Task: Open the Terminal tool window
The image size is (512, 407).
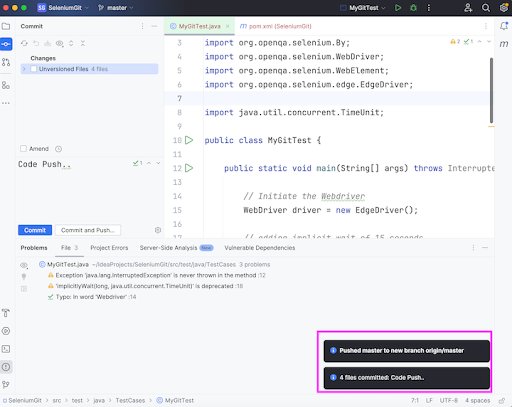Action: pos(6,349)
